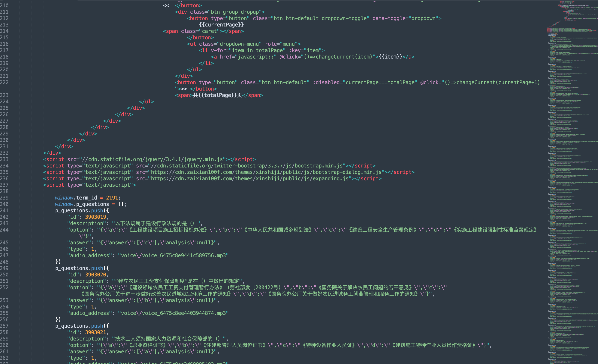598x364 pixels.
Task: Click p_questions.push({ on line 241
Action: pos(82,211)
